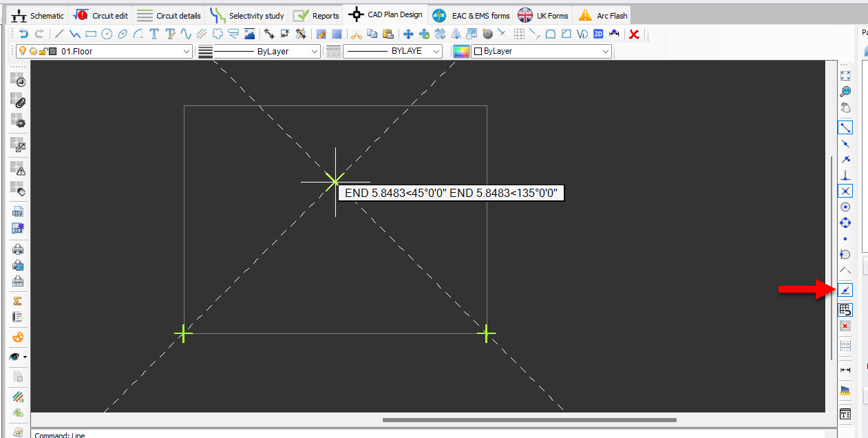The height and width of the screenshot is (438, 868).
Task: Select the Mirror tool
Action: coord(456,34)
